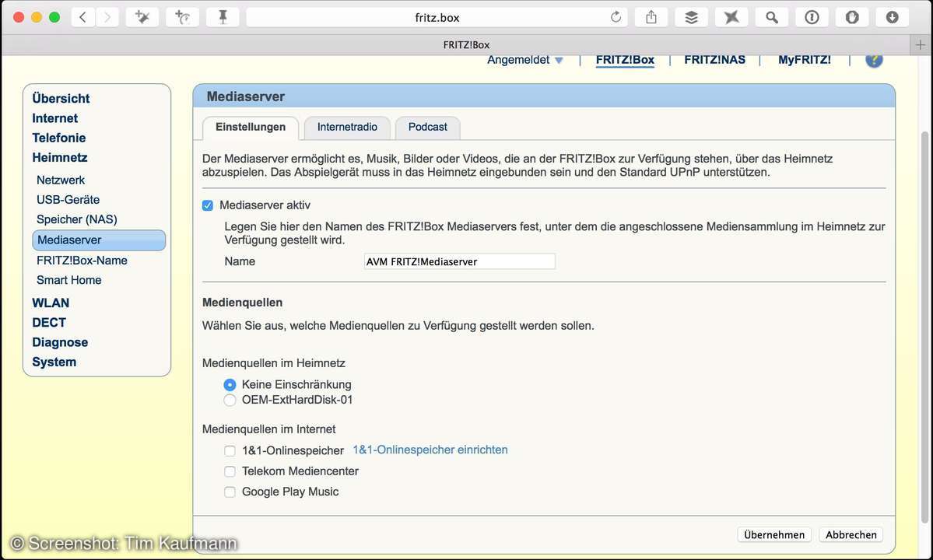Screen dimensions: 933x560
Task: Click the pushpin toolbar icon
Action: point(223,17)
